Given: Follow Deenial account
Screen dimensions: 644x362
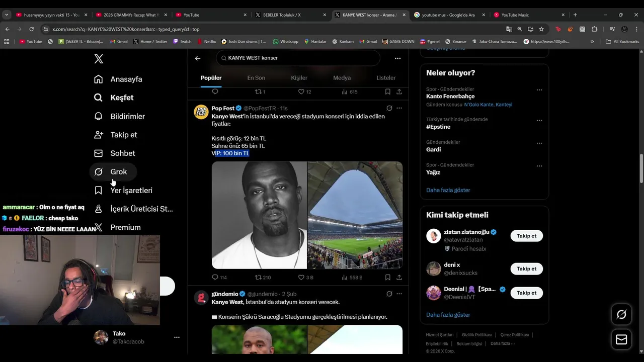Looking at the screenshot, I should point(526,293).
